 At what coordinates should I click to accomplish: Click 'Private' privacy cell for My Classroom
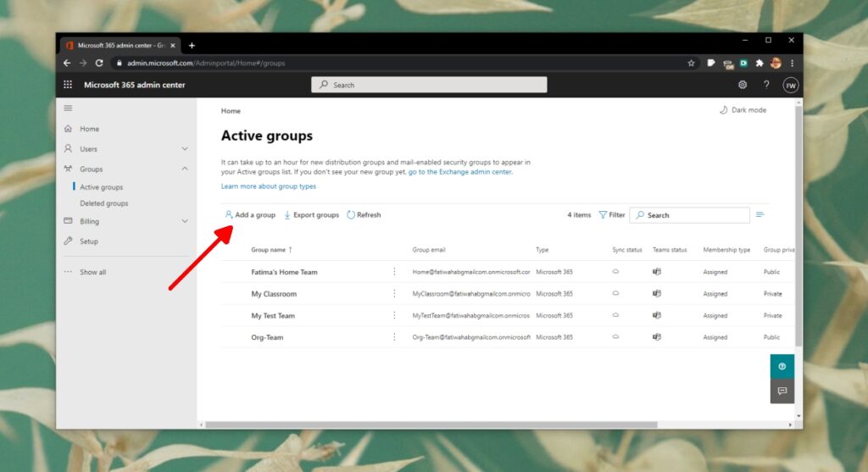click(773, 294)
